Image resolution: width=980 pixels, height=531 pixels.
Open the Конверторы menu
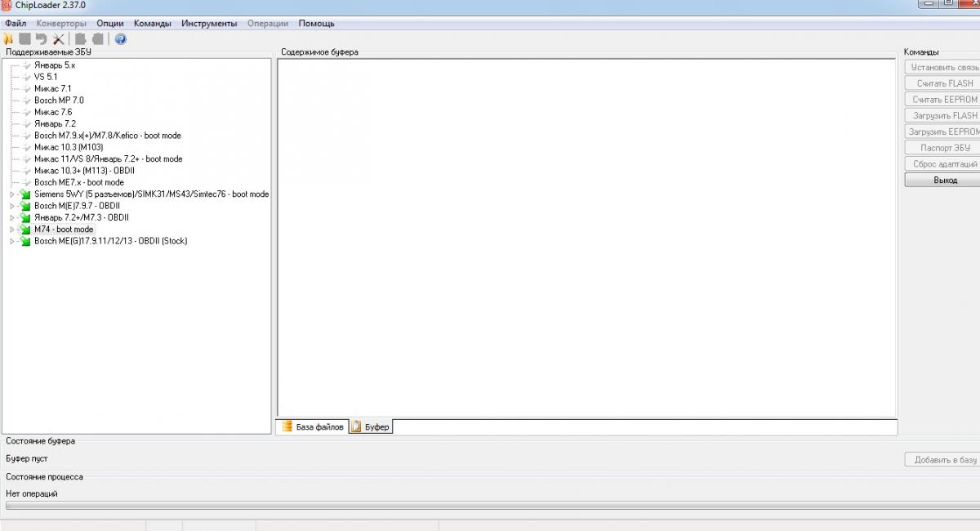(62, 24)
